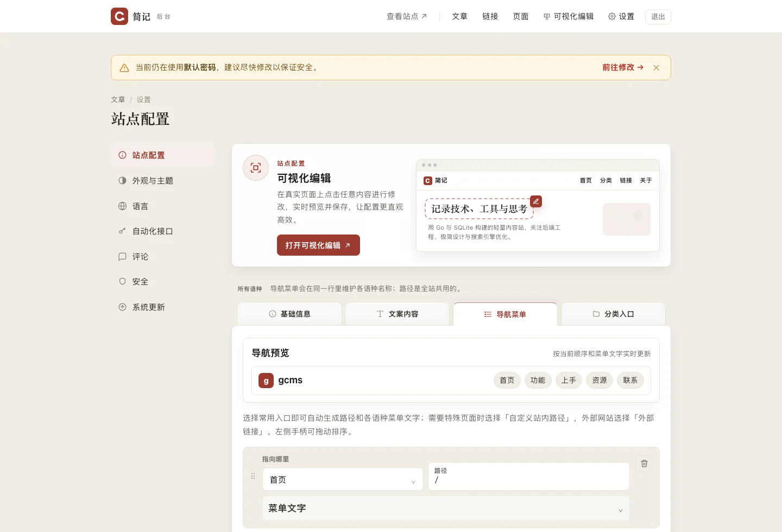Go to 页面 in top navigation
Viewport: 782px width, 532px height.
coord(520,16)
